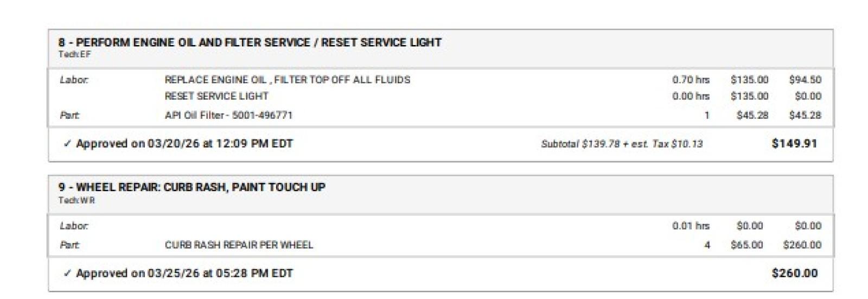Viewport: 868px width, 299px height.
Task: Click the $65.00 per-wheel price
Action: [746, 245]
